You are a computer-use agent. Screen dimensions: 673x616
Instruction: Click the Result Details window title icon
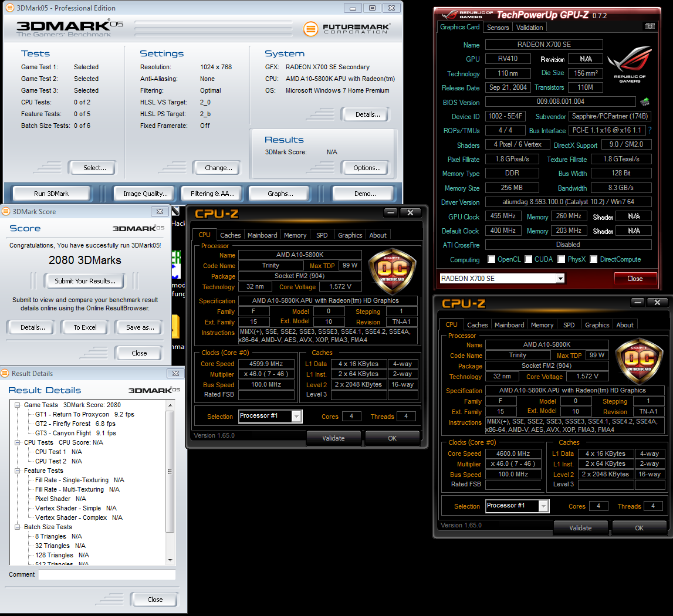point(5,374)
